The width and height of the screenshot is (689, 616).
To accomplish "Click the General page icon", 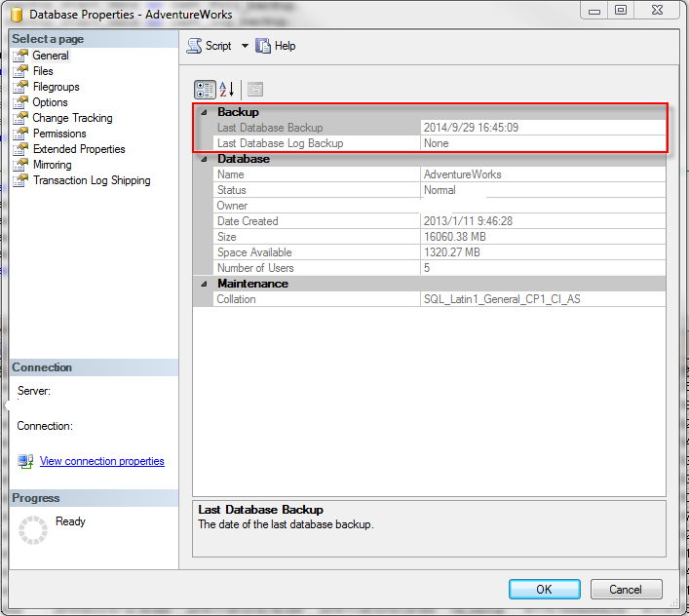I will pos(20,56).
